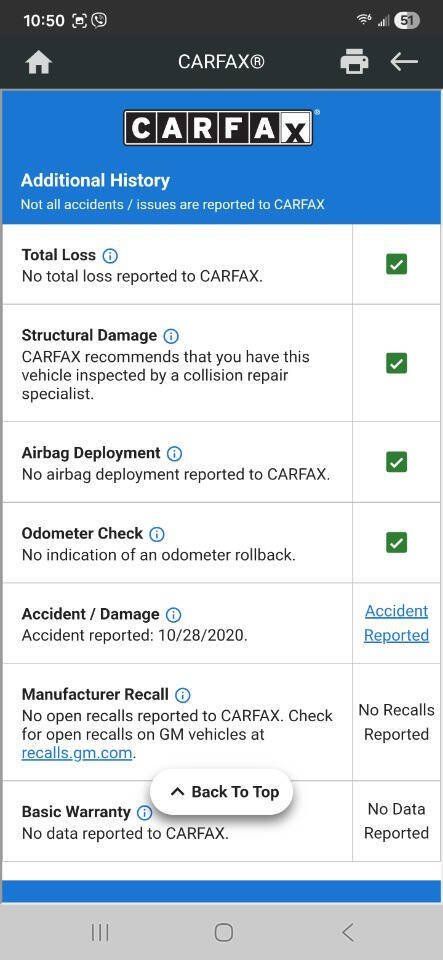Image resolution: width=443 pixels, height=960 pixels.
Task: Open Manufacturer Recall info icon
Action: click(x=182, y=695)
